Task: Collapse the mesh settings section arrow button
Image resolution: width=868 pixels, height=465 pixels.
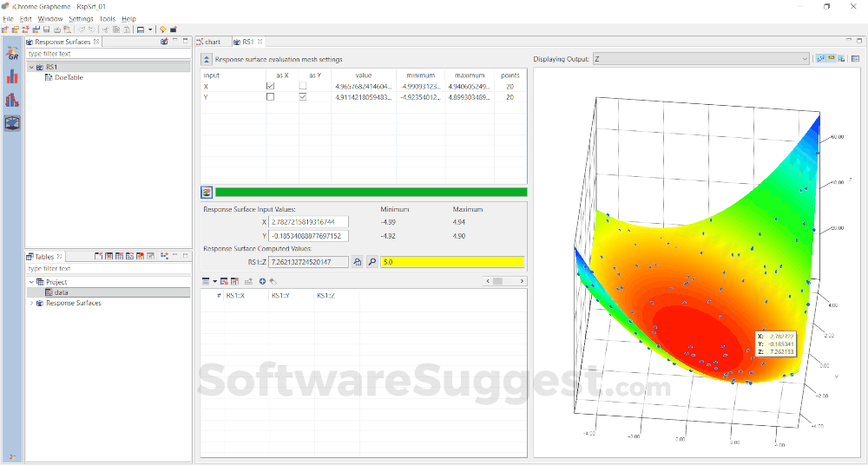Action: coord(207,59)
